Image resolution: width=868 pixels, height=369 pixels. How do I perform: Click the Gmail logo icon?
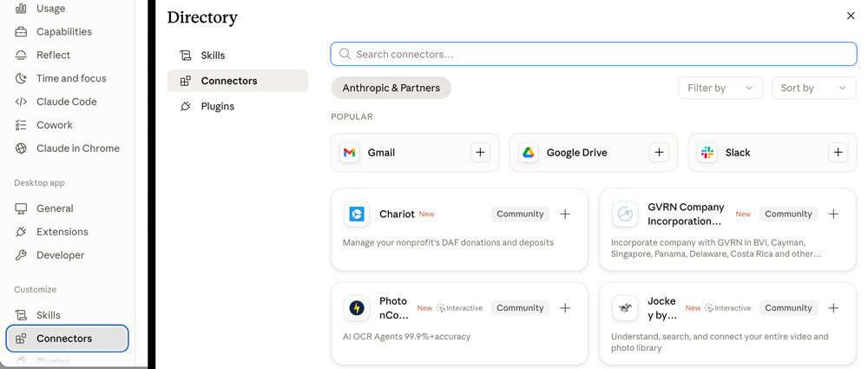point(349,152)
